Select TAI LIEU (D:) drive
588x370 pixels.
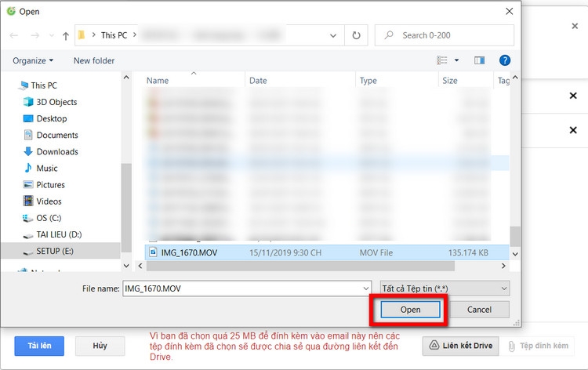[x=59, y=234]
